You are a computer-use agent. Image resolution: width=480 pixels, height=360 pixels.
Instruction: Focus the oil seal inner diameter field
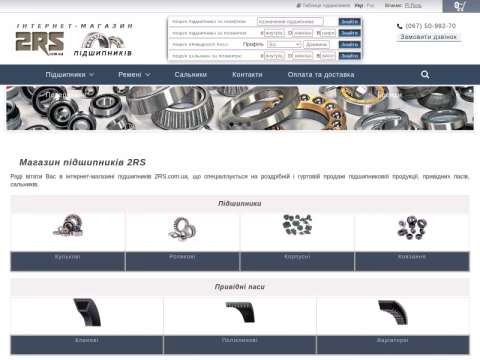[x=274, y=56]
